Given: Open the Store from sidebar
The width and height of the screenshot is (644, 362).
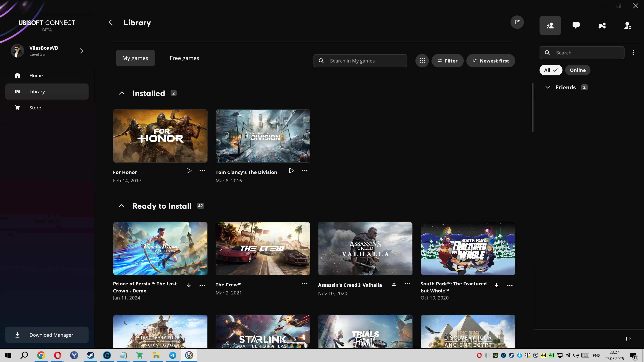Looking at the screenshot, I should tap(47, 108).
